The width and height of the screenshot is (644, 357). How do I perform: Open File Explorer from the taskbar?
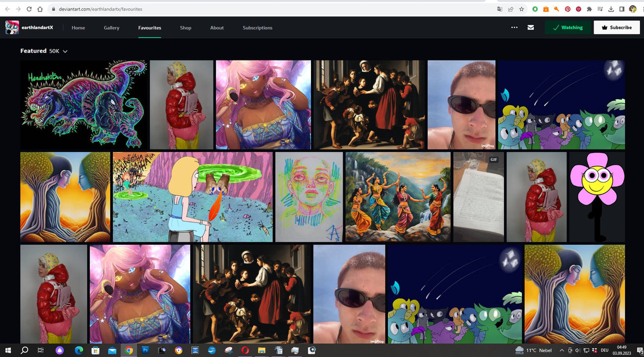click(262, 350)
